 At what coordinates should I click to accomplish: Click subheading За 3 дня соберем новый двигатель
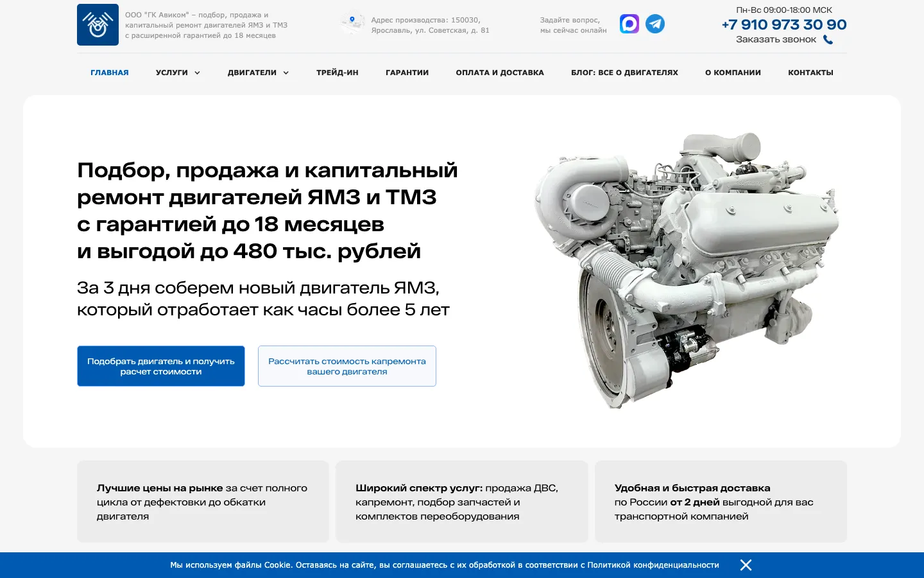click(263, 299)
